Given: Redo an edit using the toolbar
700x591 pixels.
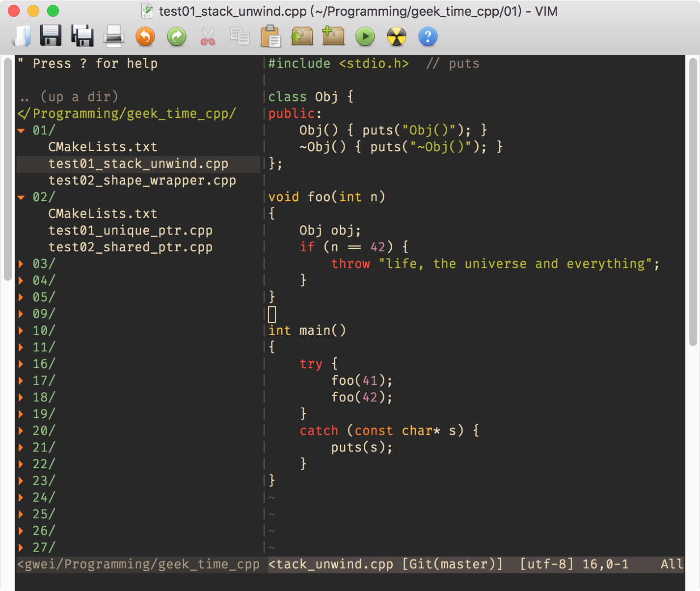Looking at the screenshot, I should click(176, 37).
